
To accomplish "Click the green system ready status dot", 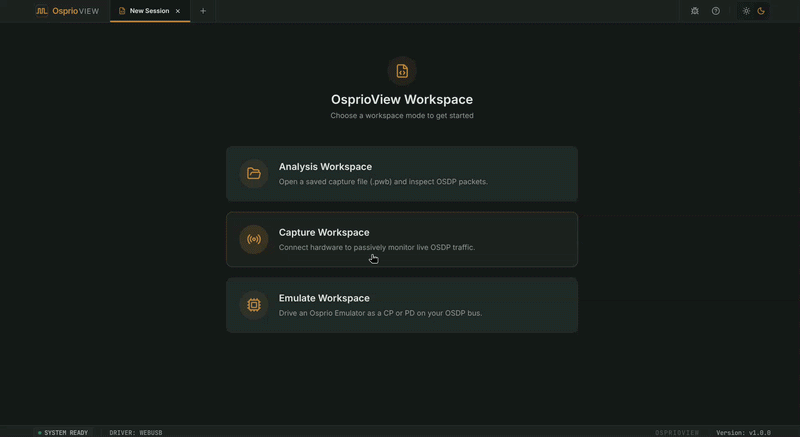I will [x=40, y=432].
